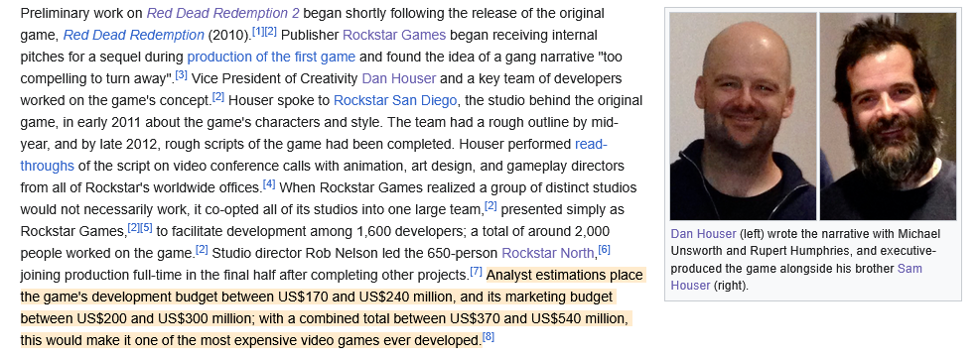Open the 'production of the first game' link

click(271, 57)
